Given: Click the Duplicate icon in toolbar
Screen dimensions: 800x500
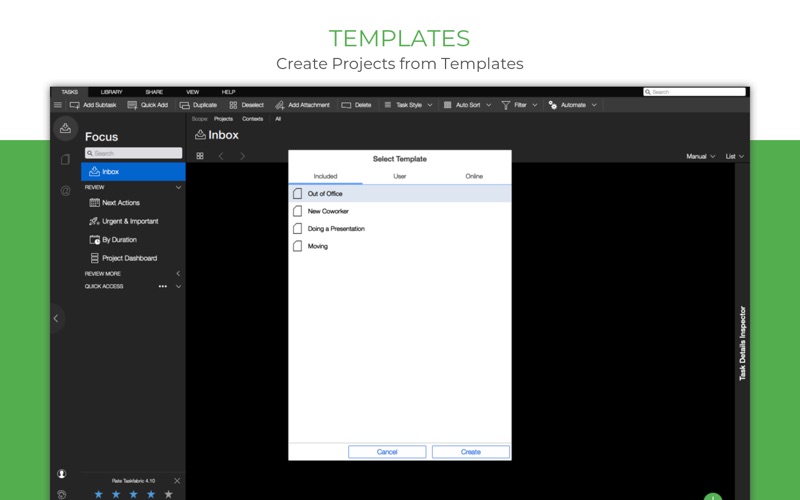Looking at the screenshot, I should tap(185, 105).
